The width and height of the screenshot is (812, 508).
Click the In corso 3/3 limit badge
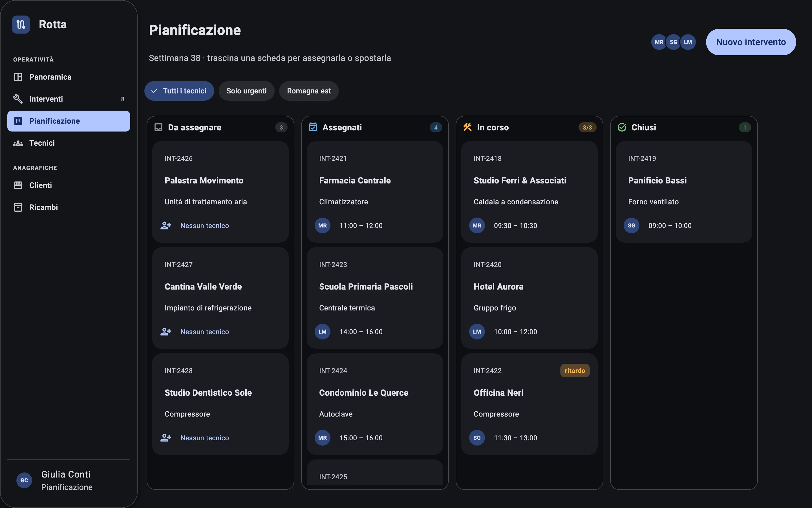point(587,127)
